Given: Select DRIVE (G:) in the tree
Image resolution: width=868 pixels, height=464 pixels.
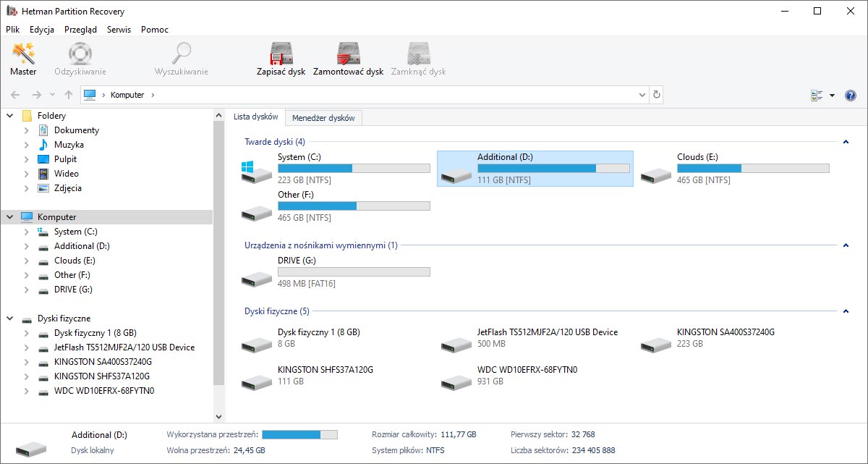Looking at the screenshot, I should pos(73,290).
